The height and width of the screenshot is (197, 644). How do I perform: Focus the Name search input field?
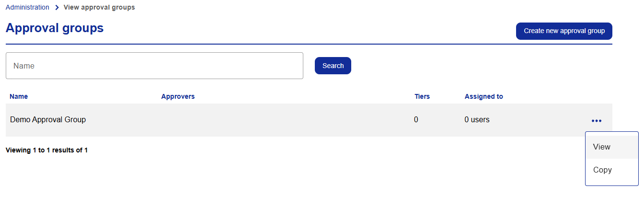click(x=154, y=66)
